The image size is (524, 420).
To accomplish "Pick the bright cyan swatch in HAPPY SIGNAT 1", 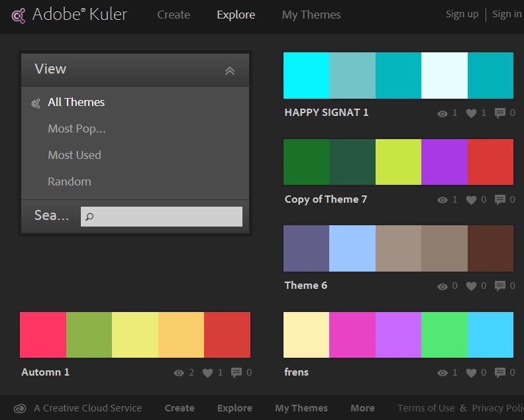I will (x=306, y=76).
